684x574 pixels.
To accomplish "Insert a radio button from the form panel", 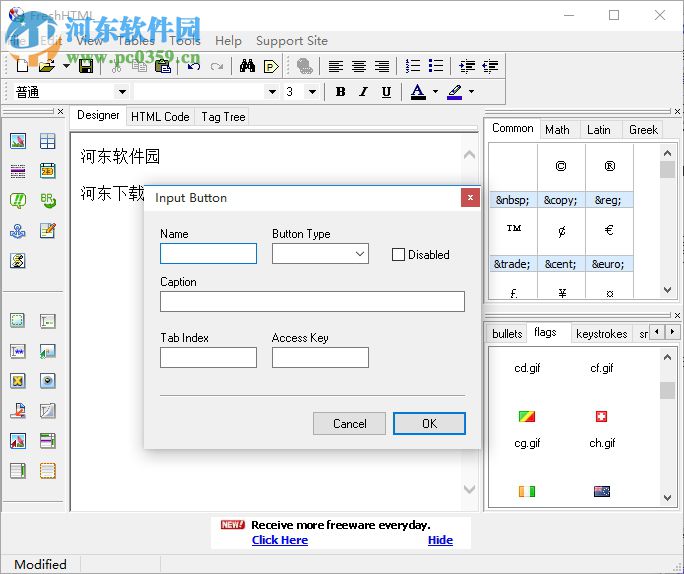I will coord(48,381).
